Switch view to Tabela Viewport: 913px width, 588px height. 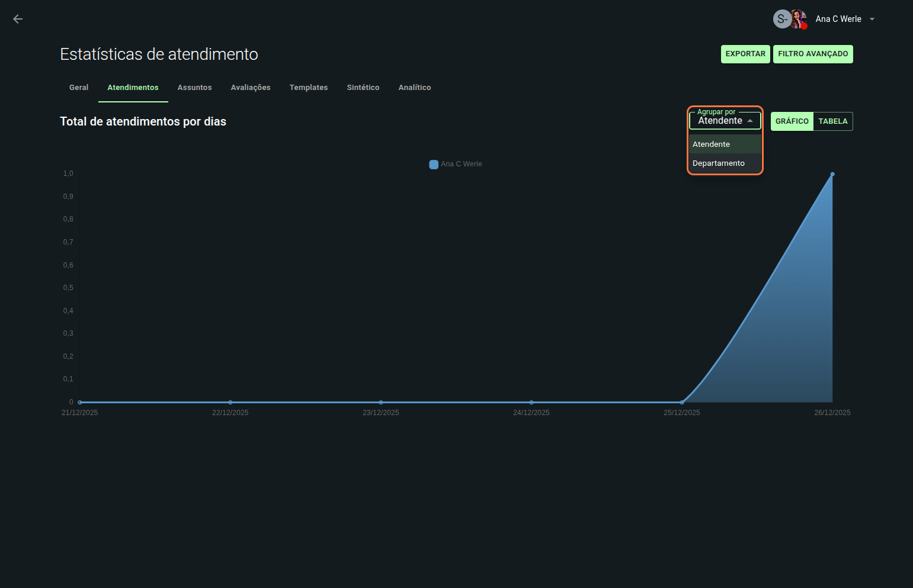tap(832, 121)
